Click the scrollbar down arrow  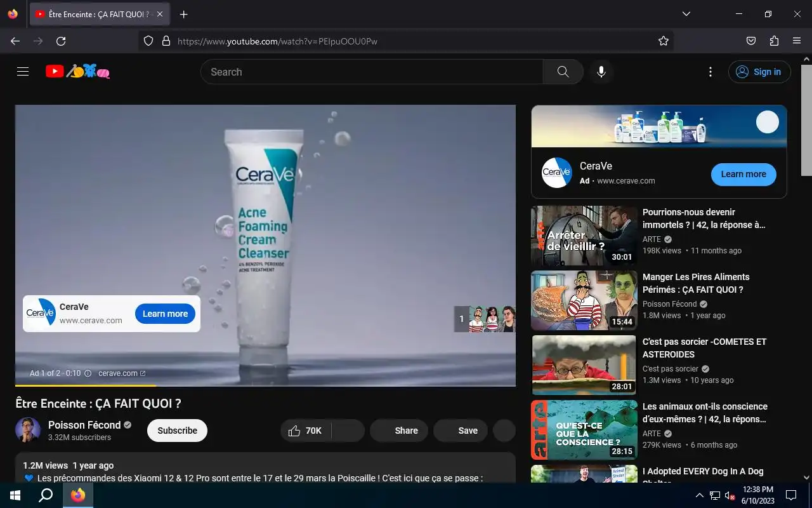coord(806,477)
